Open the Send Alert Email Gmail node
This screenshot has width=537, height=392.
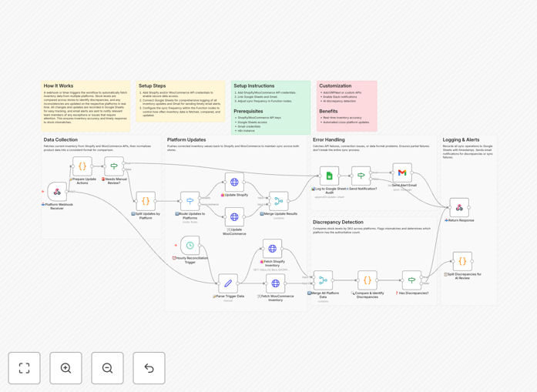[x=402, y=173]
